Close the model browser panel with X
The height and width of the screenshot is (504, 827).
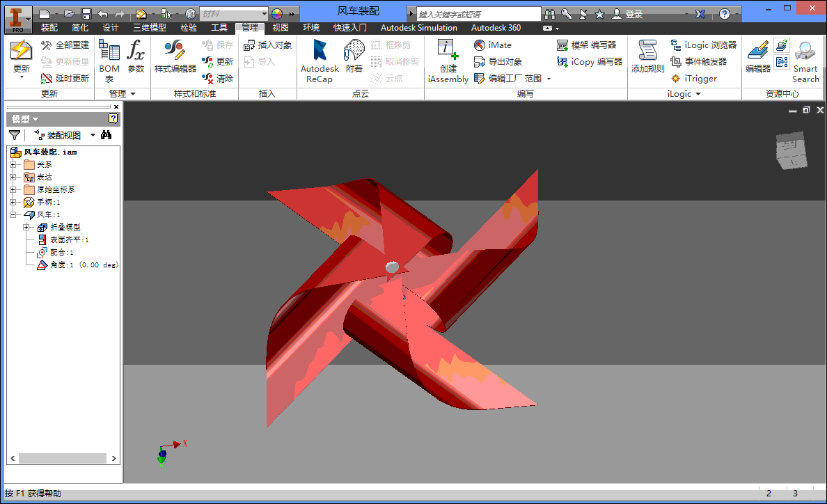[116, 107]
